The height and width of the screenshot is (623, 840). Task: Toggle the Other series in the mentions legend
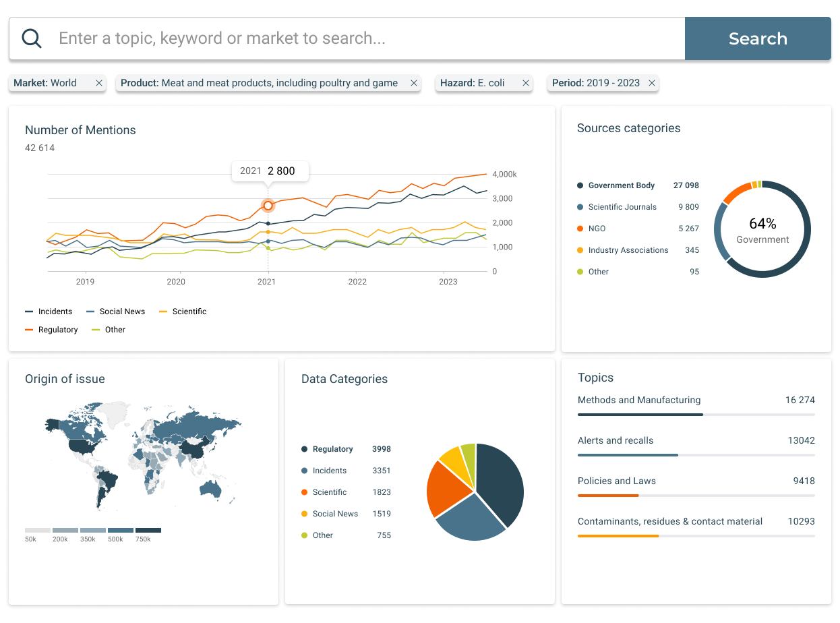95,330
